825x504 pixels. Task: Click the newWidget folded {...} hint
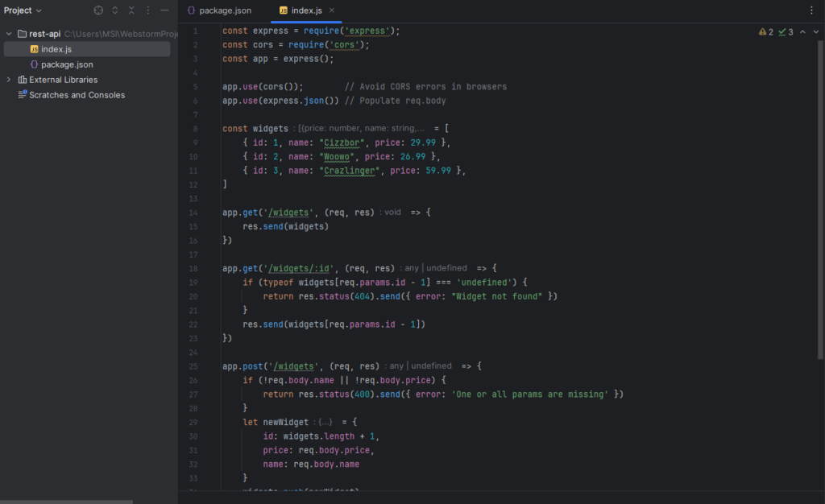point(325,422)
